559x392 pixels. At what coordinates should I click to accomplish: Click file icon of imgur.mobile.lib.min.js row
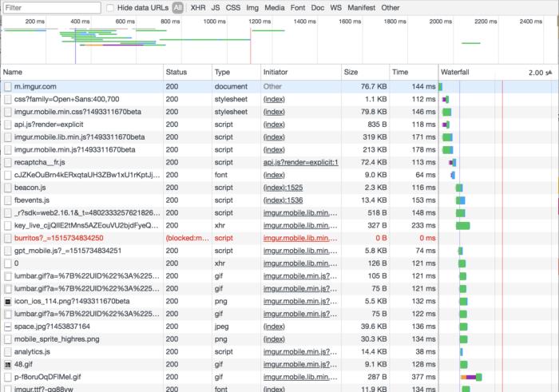(8, 137)
